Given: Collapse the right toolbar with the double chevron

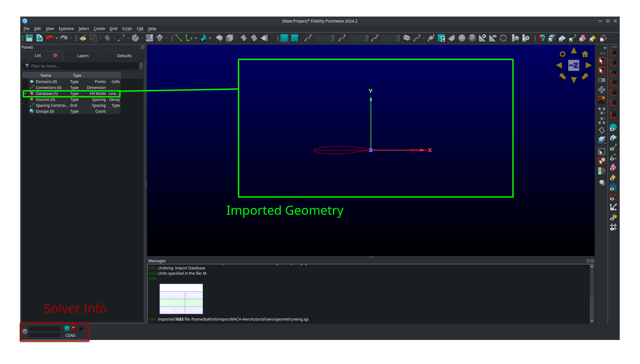Looking at the screenshot, I should click(605, 48).
